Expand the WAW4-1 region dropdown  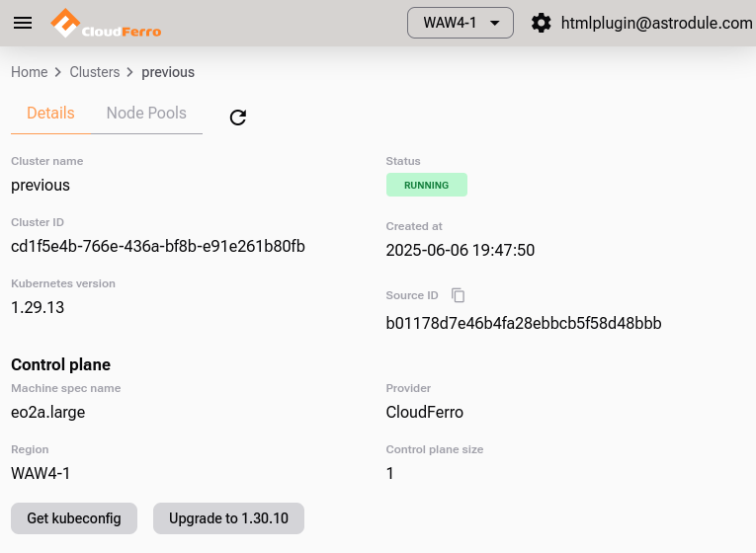coord(461,23)
